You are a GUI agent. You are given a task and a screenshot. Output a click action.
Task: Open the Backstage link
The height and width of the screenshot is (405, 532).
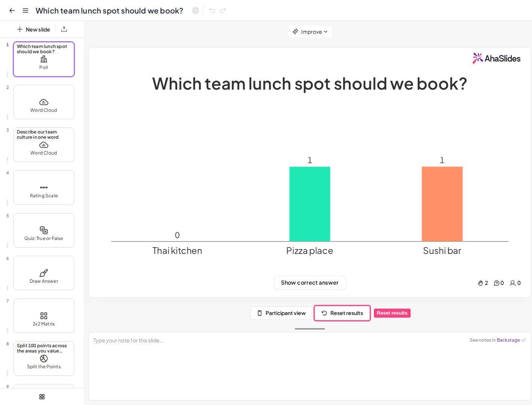(508, 340)
